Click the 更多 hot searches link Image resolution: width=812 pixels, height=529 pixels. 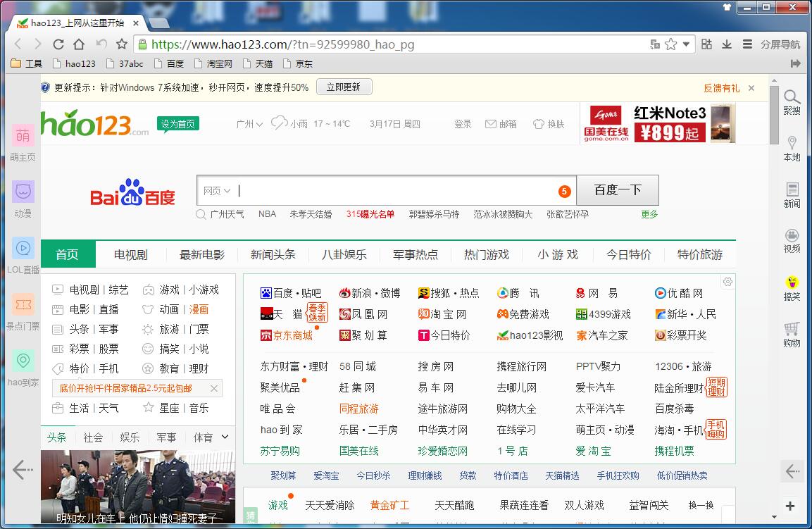649,214
